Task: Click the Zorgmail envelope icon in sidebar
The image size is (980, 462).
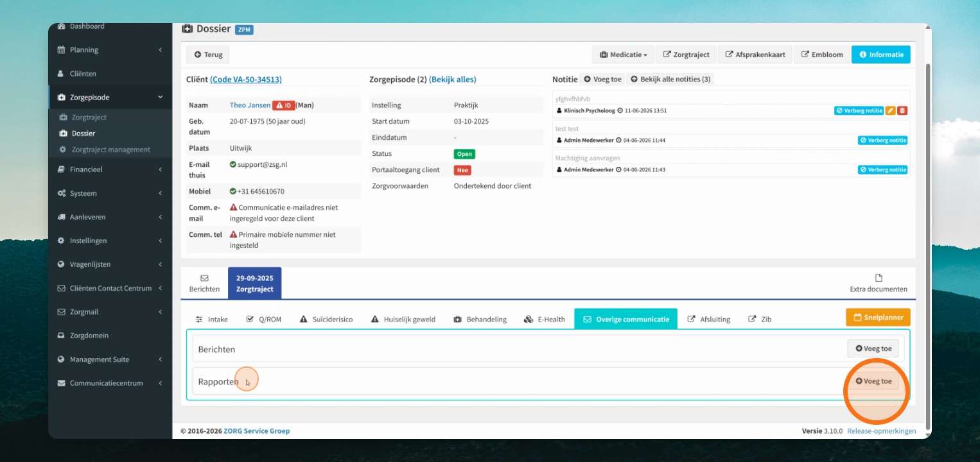Action: pyautogui.click(x=61, y=312)
